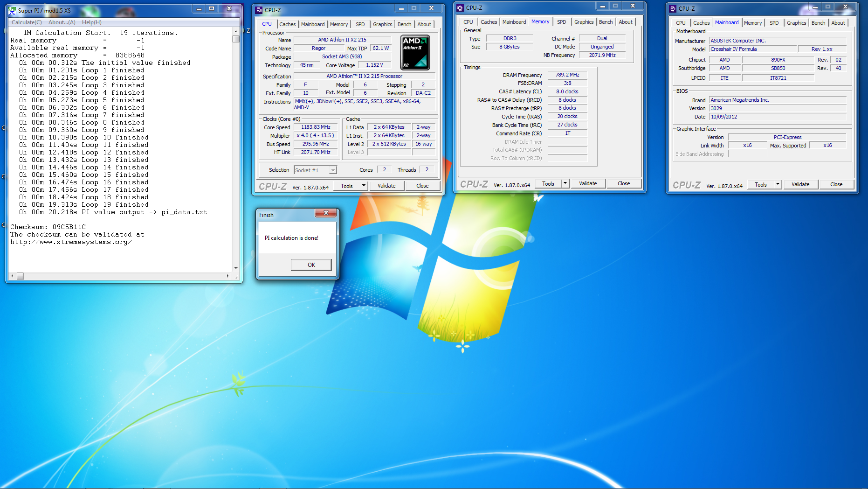Click Tools button in Mainboard CPU-Z window
Viewport: 868px width, 489px height.
pyautogui.click(x=761, y=184)
